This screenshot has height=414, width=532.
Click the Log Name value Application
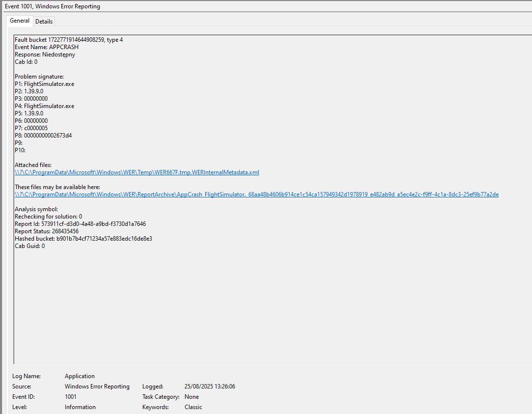pyautogui.click(x=80, y=376)
